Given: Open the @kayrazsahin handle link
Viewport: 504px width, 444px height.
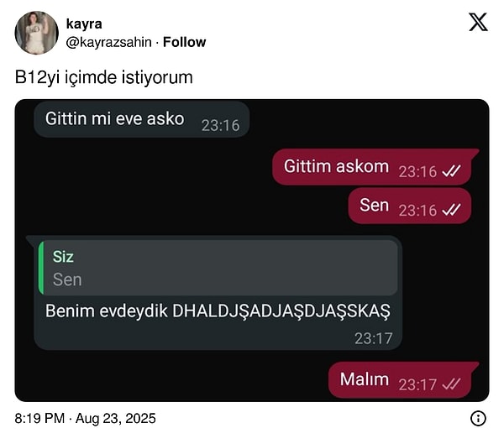Looking at the screenshot, I should coord(108,42).
